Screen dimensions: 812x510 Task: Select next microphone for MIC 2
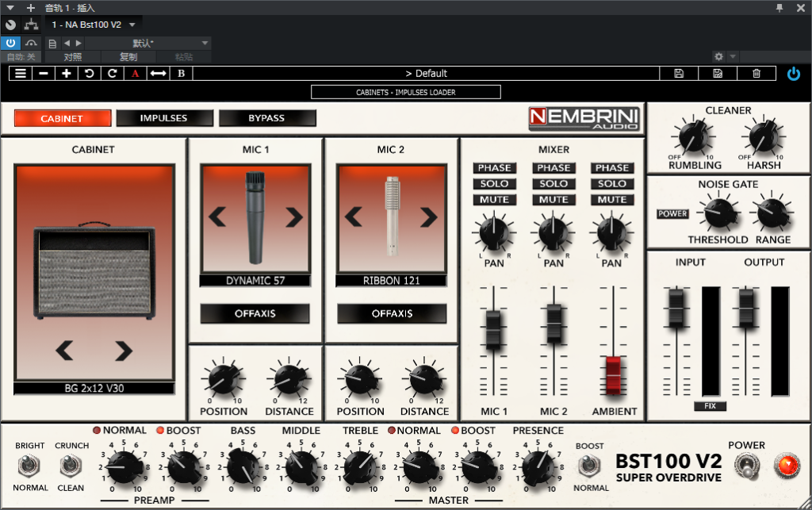(429, 217)
